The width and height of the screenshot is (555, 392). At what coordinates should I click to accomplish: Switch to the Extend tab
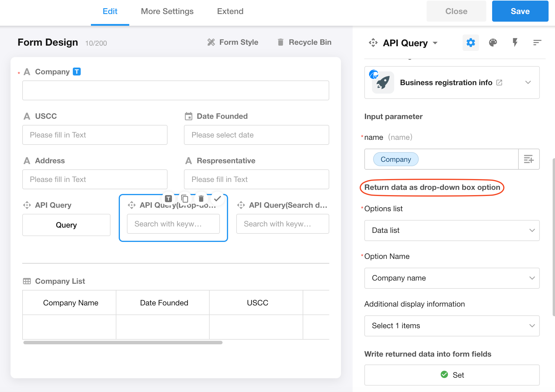230,11
